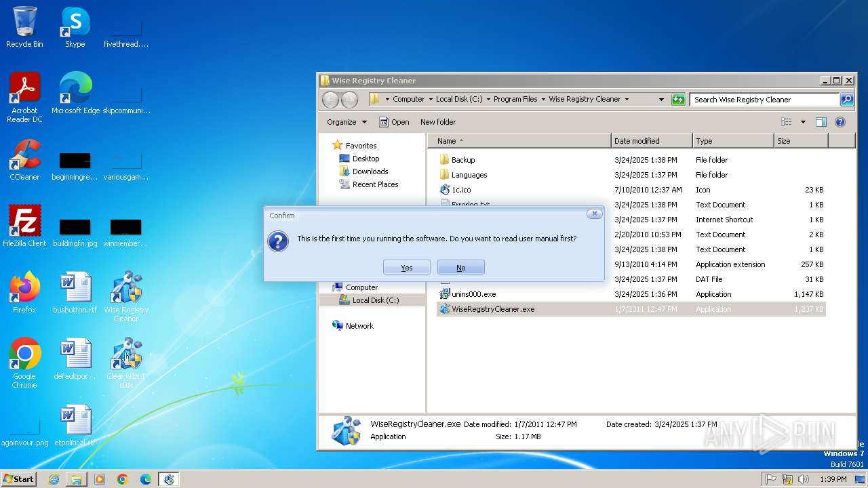Image resolution: width=868 pixels, height=488 pixels.
Task: Open the Organize menu
Action: [x=347, y=122]
